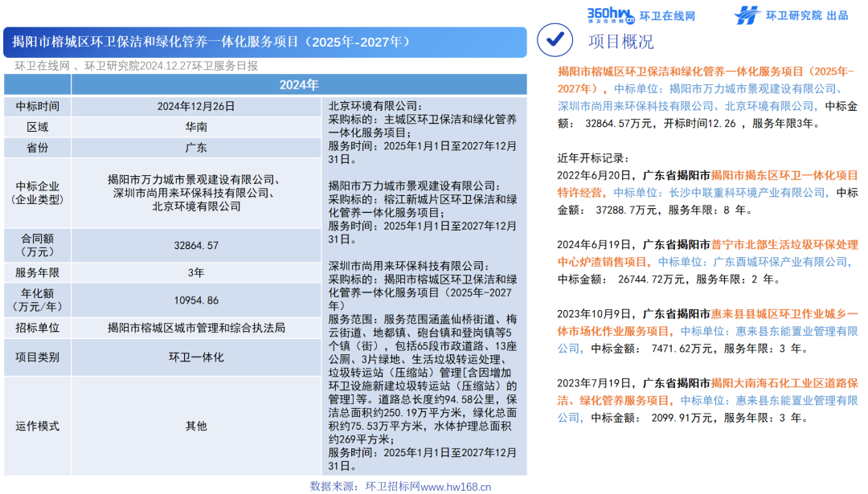Screen dimensions: 868x494
Task: Click the 环卫服务日报 subtitle line
Action: click(136, 66)
